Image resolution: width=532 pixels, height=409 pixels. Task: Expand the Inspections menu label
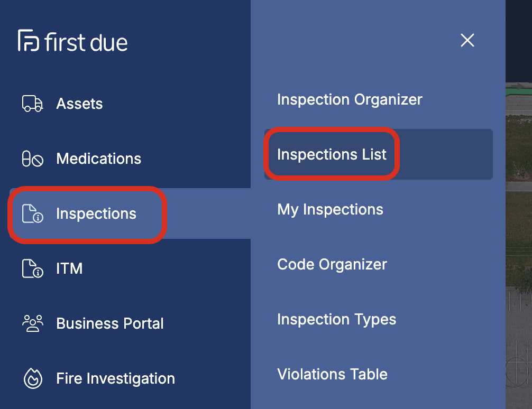click(x=96, y=213)
